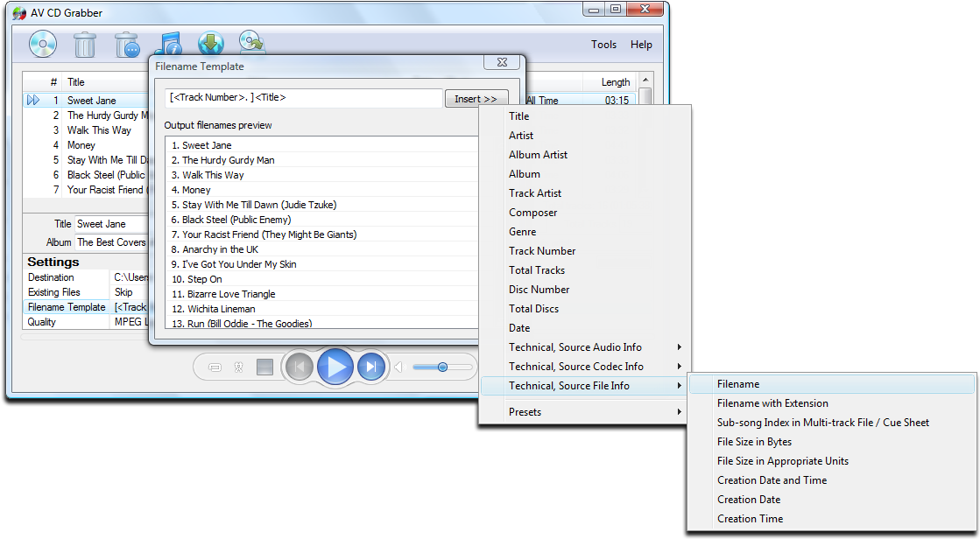
Task: Select Track Number menu entry
Action: pos(542,251)
